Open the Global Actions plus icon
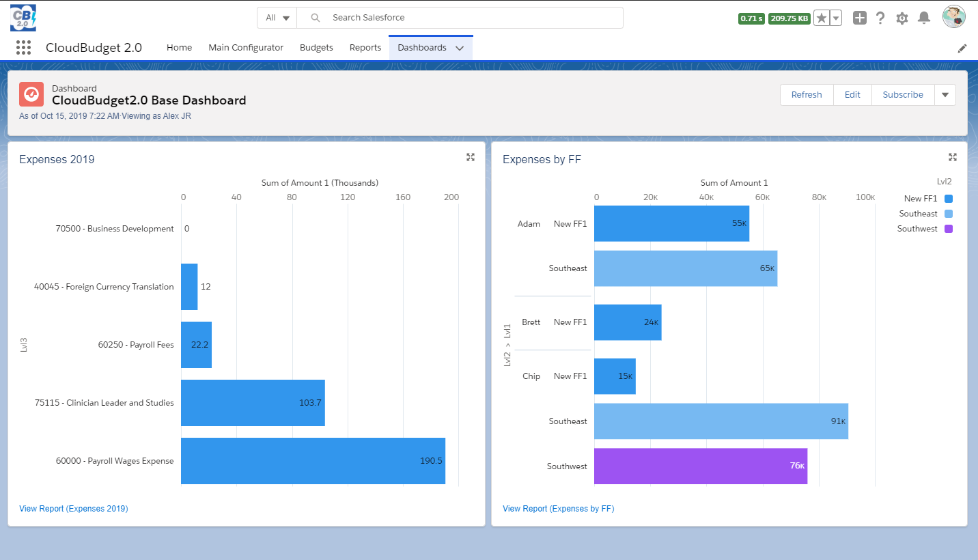The image size is (978, 560). click(860, 18)
